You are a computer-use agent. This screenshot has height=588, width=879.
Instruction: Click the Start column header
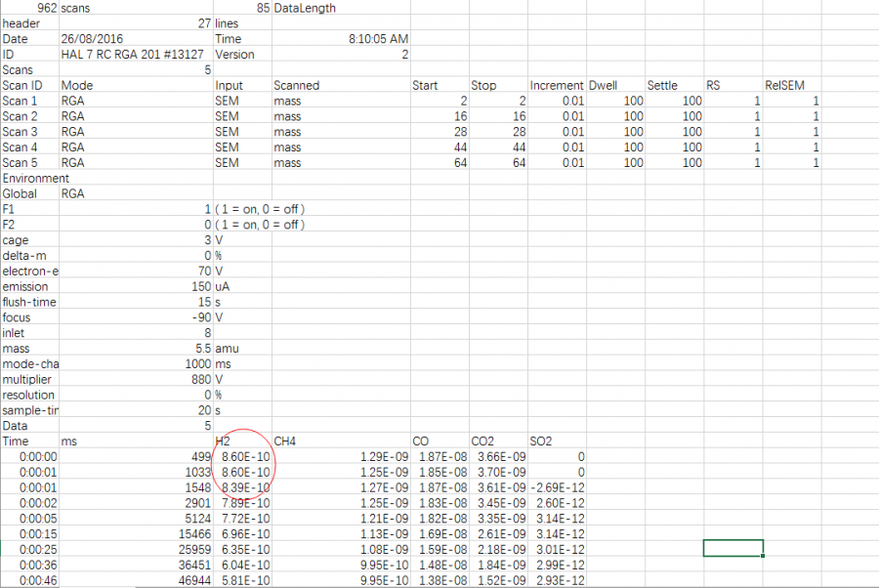tap(440, 85)
